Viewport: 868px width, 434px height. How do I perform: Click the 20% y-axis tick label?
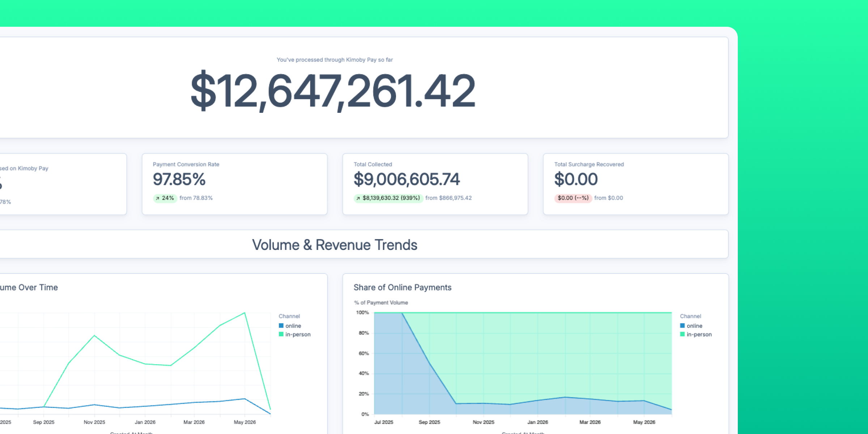pos(364,394)
